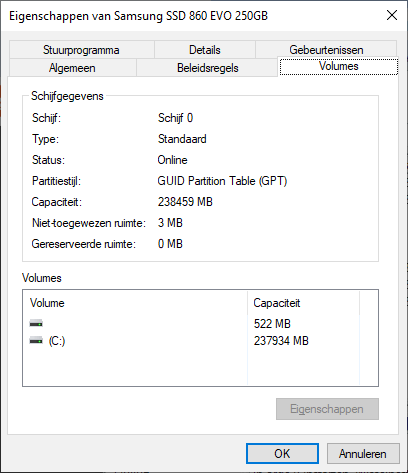Click the drive icon next to (C:)
Image resolution: width=412 pixels, height=473 pixels.
[x=36, y=341]
